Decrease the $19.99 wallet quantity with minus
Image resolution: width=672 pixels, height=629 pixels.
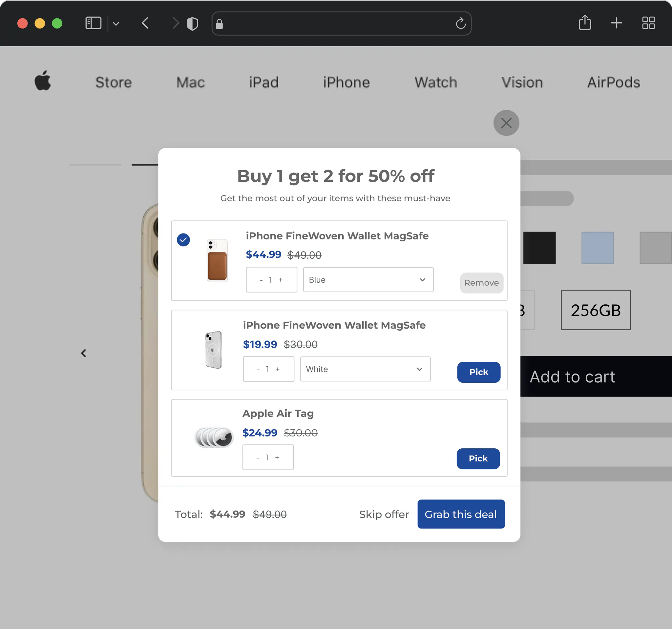(x=259, y=370)
